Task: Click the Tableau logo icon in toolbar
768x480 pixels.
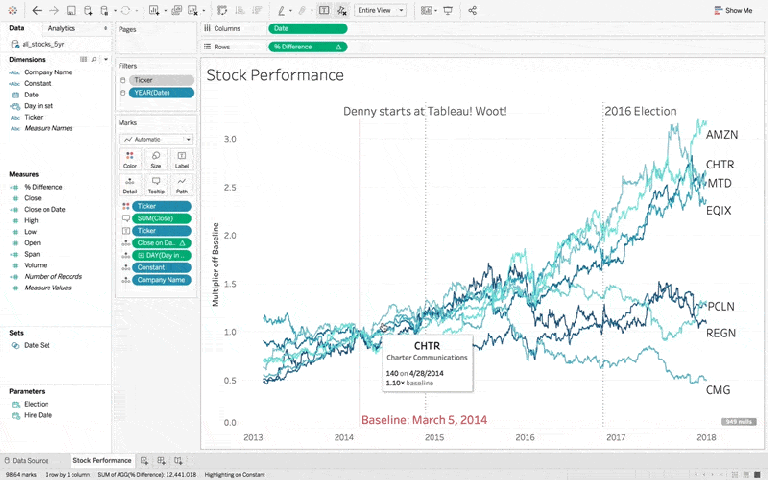Action: [x=15, y=10]
